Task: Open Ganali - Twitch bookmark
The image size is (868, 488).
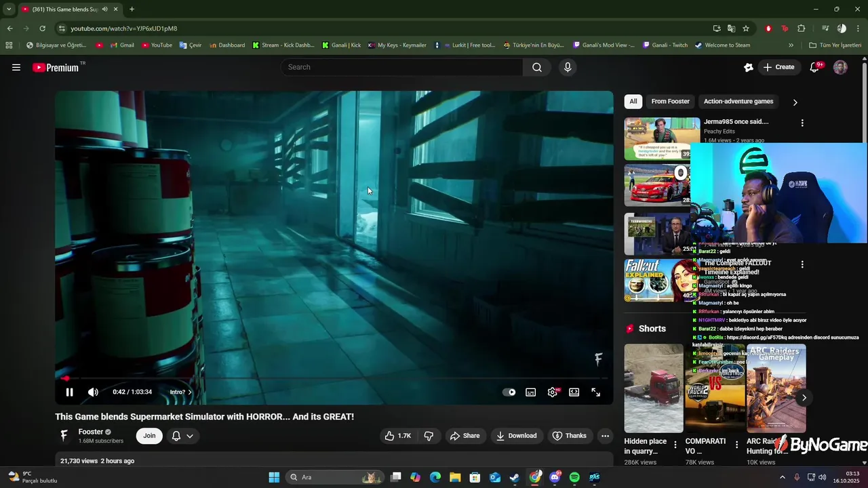Action: (665, 45)
